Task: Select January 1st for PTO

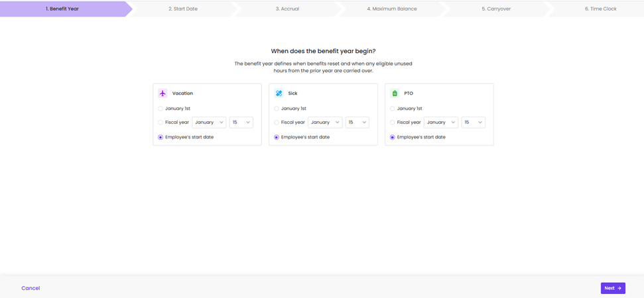Action: click(x=393, y=109)
